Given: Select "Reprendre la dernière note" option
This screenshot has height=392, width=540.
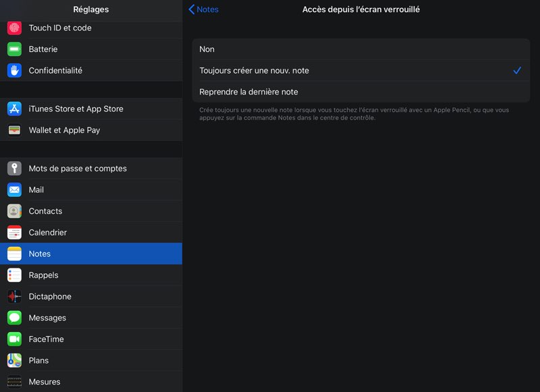Looking at the screenshot, I should [x=360, y=92].
